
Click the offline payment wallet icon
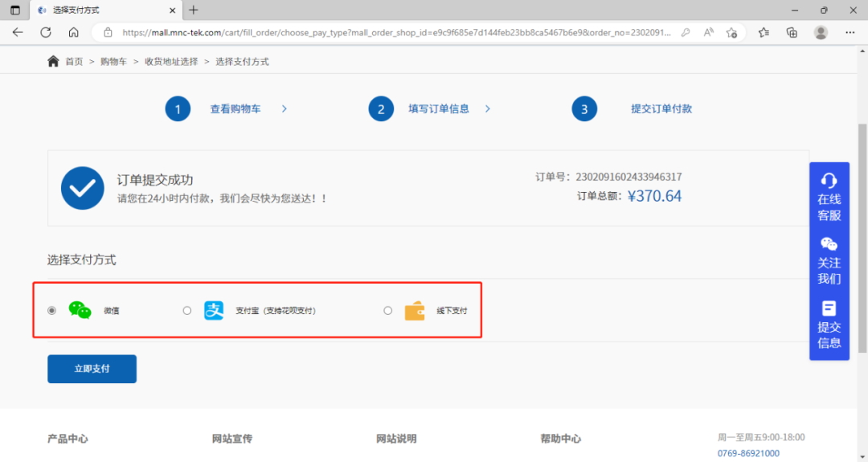tap(415, 311)
